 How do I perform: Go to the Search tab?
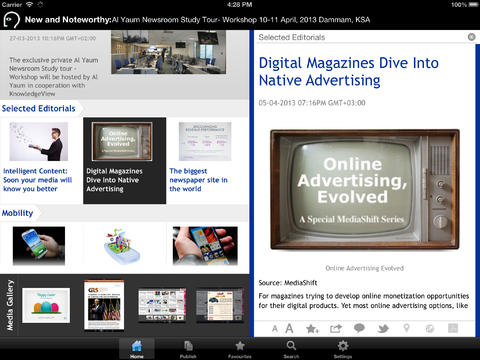tap(291, 349)
